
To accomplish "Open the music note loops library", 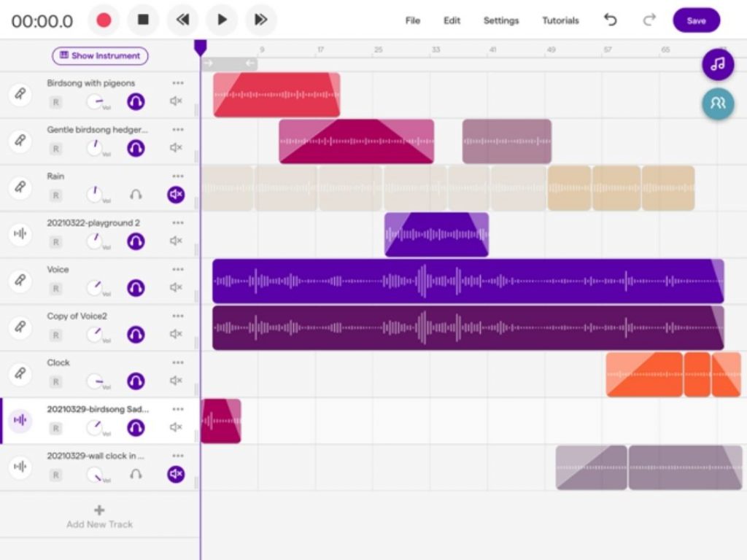I will 718,65.
